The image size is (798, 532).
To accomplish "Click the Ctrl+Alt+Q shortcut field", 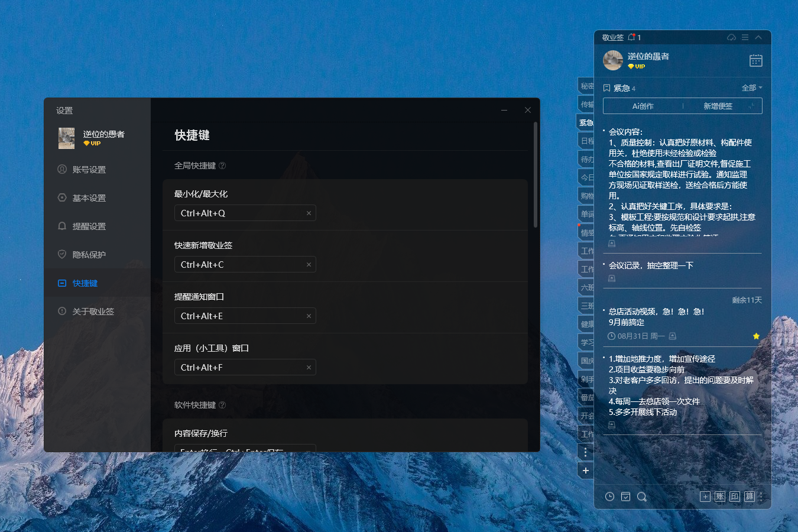I will coord(245,213).
